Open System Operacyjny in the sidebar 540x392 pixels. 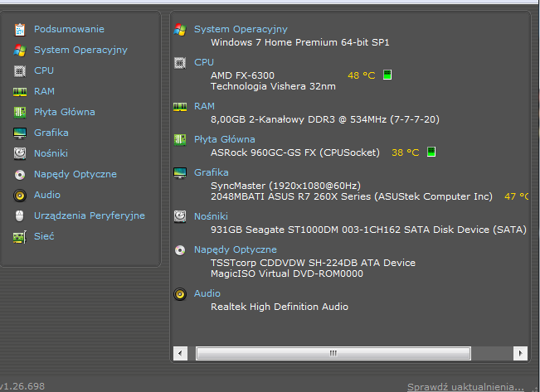coord(80,51)
